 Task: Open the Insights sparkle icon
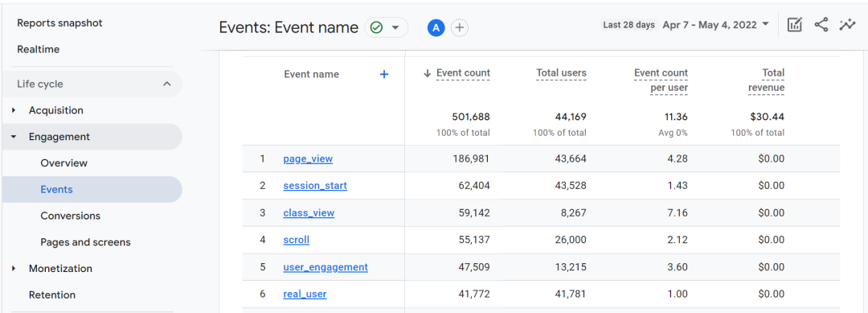[847, 24]
